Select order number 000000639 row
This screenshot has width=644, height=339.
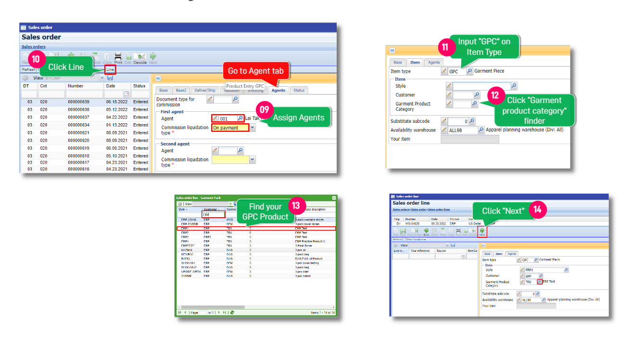pyautogui.click(x=78, y=103)
